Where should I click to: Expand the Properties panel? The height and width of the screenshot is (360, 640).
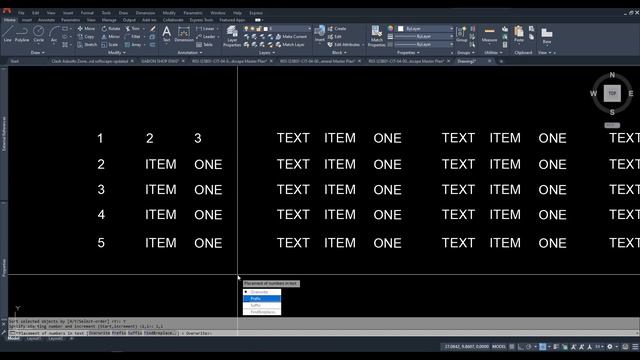(x=408, y=53)
